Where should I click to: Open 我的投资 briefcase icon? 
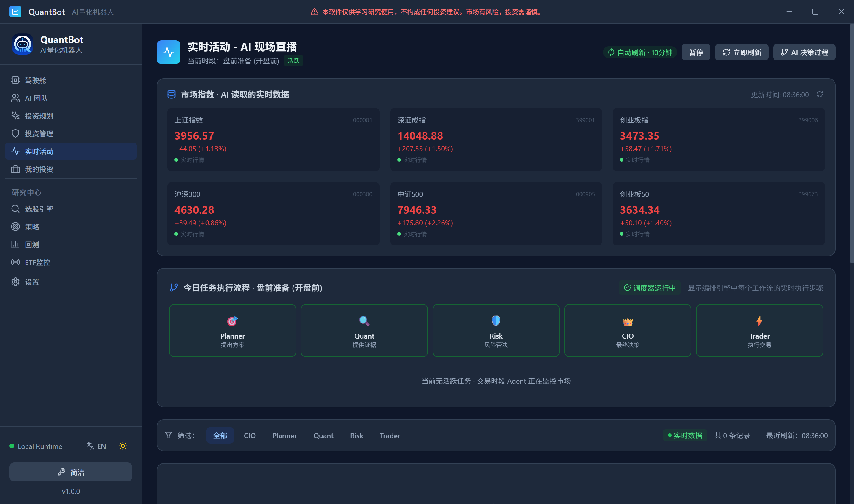[15, 169]
